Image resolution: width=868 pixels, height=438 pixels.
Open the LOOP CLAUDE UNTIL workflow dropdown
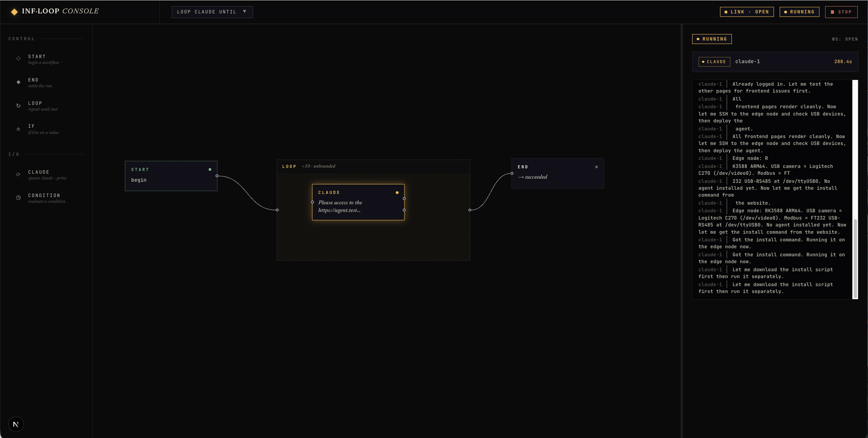tap(212, 12)
